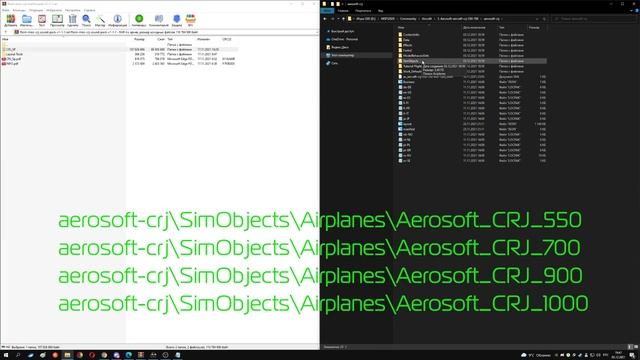Switch Explorer to details view in status bar

[630, 347]
